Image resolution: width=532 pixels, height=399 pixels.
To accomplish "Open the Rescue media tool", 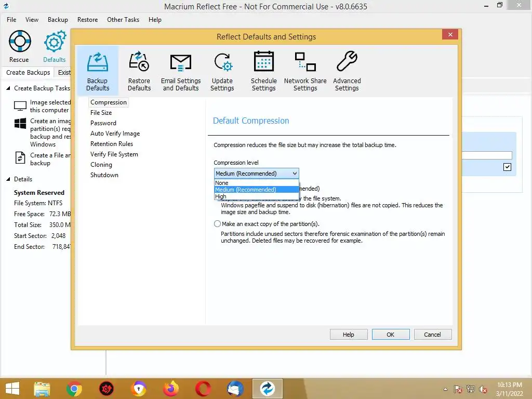I will [x=19, y=46].
